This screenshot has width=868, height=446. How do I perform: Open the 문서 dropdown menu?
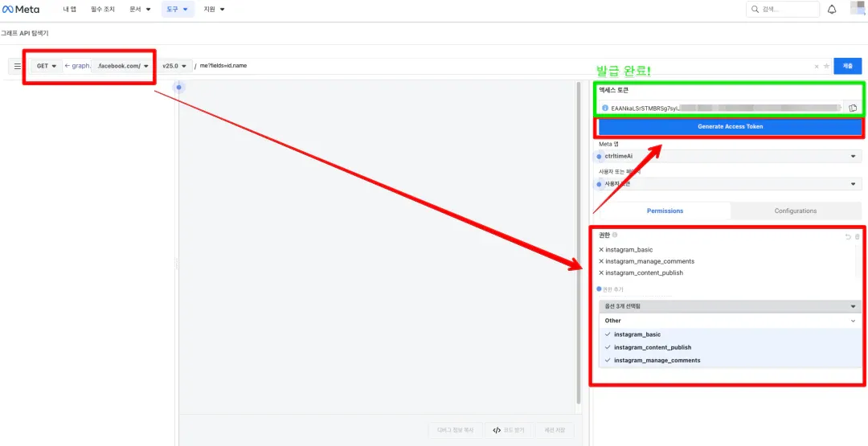(x=140, y=10)
